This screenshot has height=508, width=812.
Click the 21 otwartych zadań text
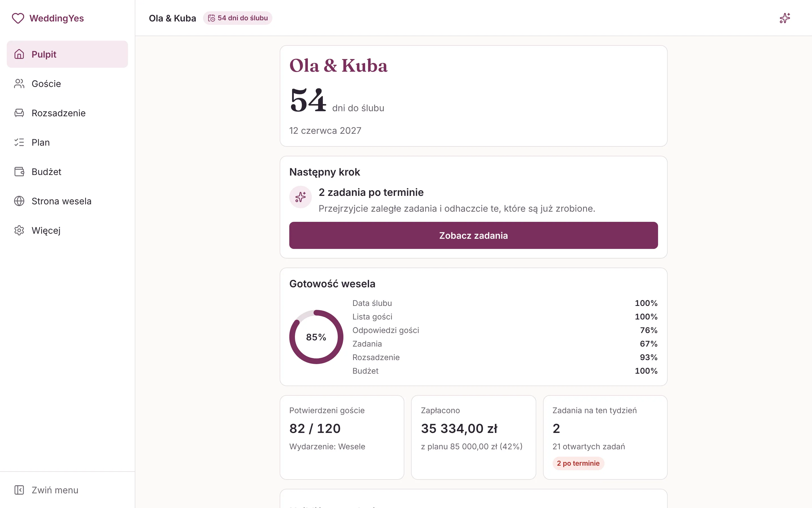(588, 446)
